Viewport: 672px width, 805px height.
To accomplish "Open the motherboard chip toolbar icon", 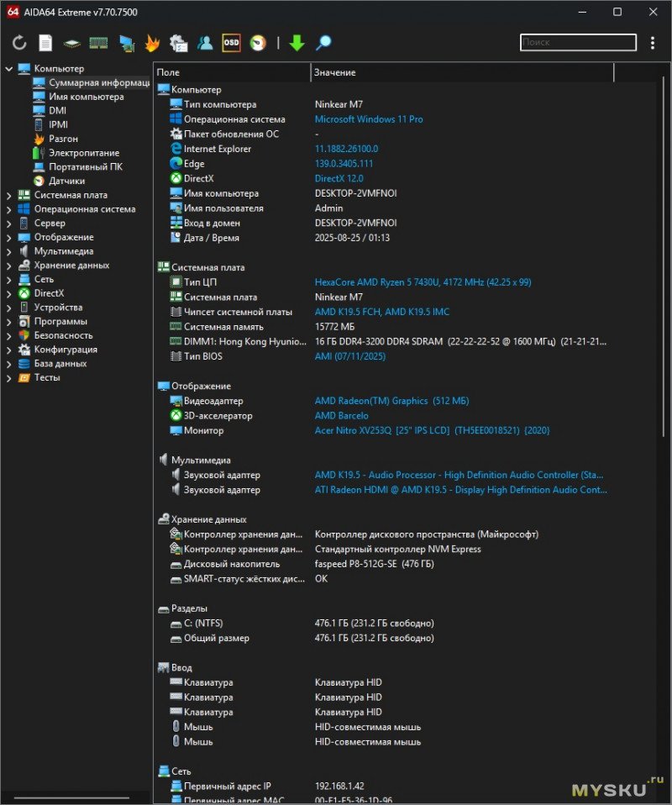I will tap(72, 44).
